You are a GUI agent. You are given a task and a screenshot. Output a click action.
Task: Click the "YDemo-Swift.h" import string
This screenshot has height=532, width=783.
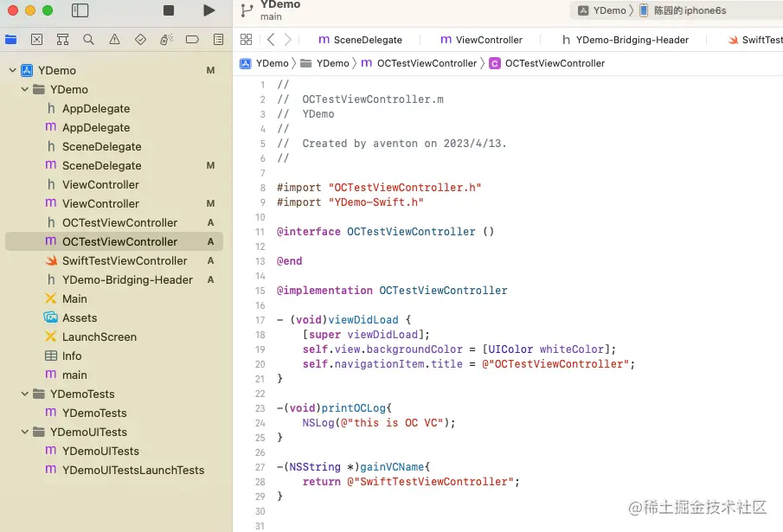point(376,202)
